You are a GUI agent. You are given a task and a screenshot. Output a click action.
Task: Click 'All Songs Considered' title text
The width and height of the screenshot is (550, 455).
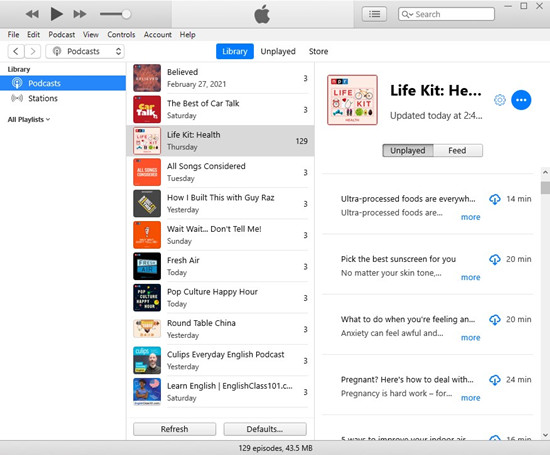click(206, 166)
